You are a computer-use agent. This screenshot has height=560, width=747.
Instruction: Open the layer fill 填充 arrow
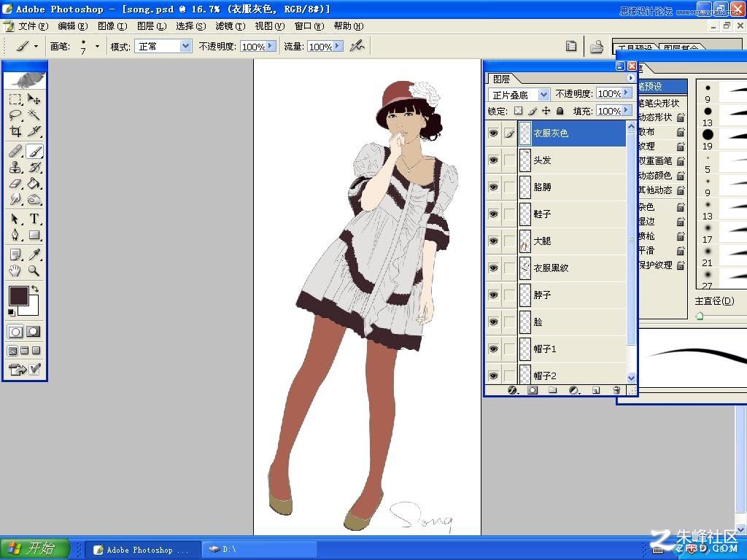coord(627,111)
